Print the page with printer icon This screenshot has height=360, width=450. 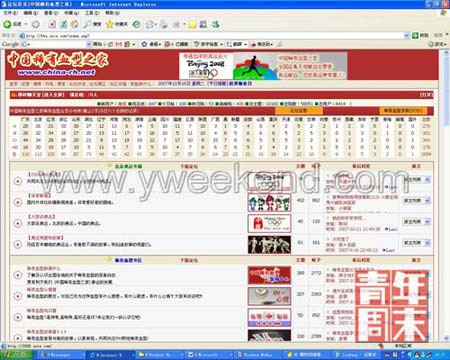click(x=164, y=24)
